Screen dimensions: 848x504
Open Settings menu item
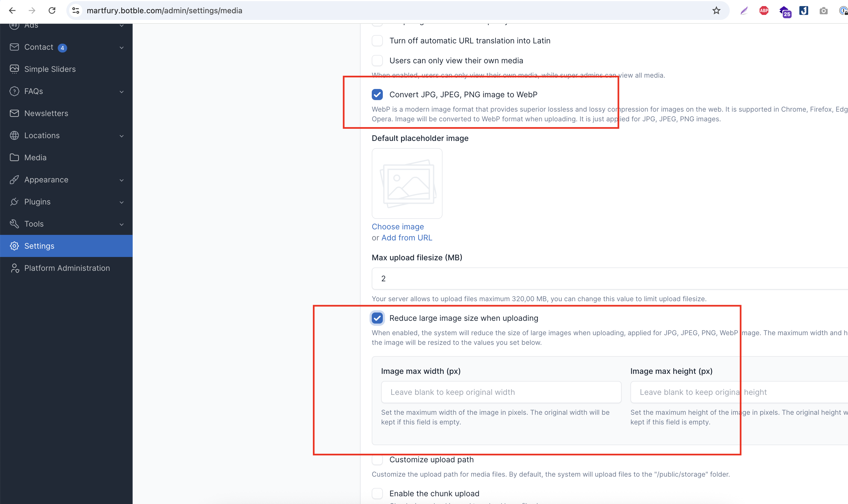66,246
